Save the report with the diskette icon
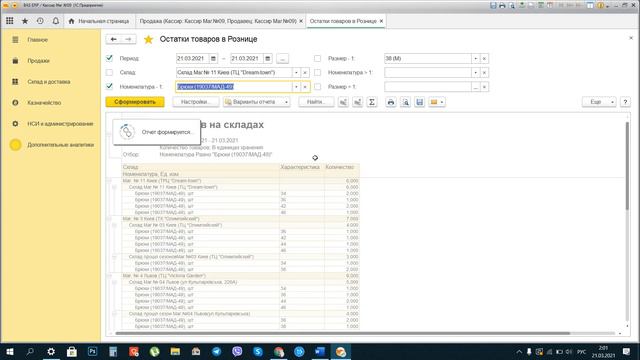The image size is (640, 360). click(x=420, y=102)
